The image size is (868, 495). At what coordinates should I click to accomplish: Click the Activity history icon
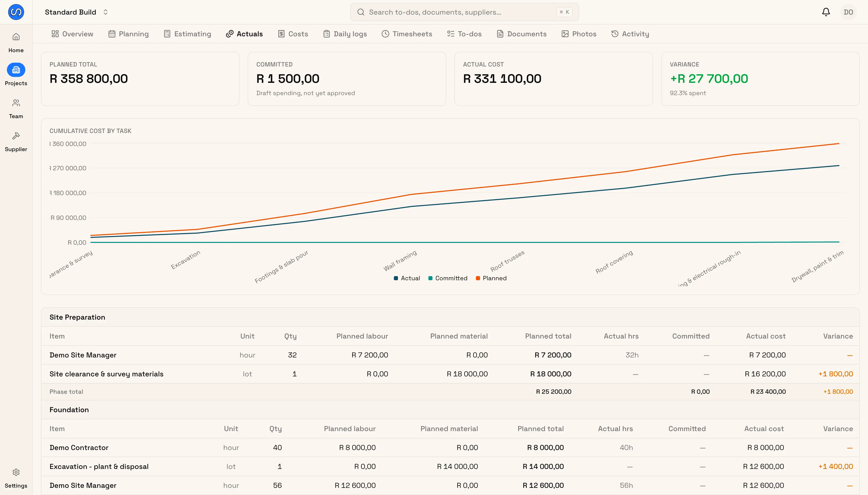(x=615, y=34)
